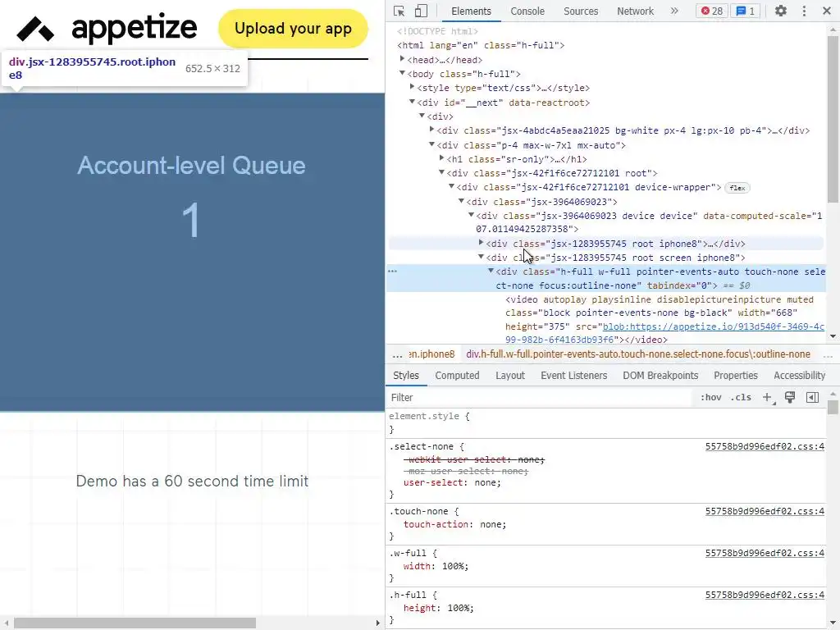The width and height of the screenshot is (840, 630).
Task: Click stylesheet link beside .select-none rule
Action: tap(765, 447)
